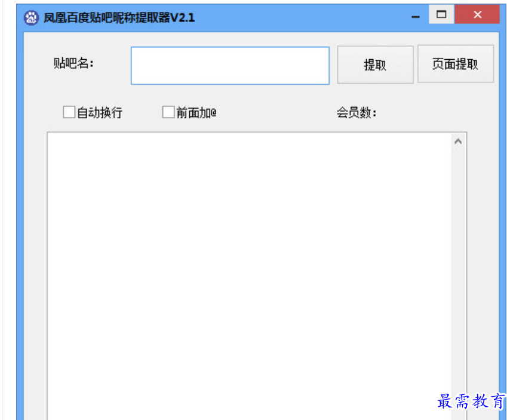Close the extractor window
This screenshot has width=510, height=420.
click(477, 15)
